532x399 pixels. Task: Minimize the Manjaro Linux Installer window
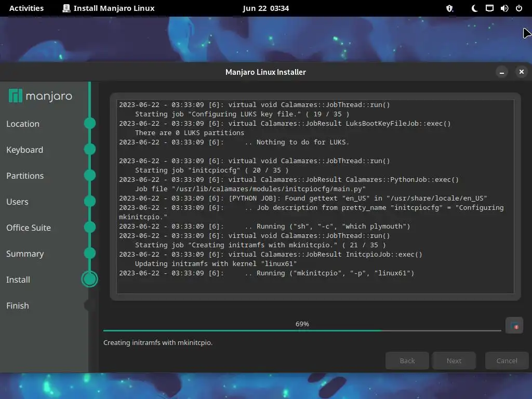point(502,72)
